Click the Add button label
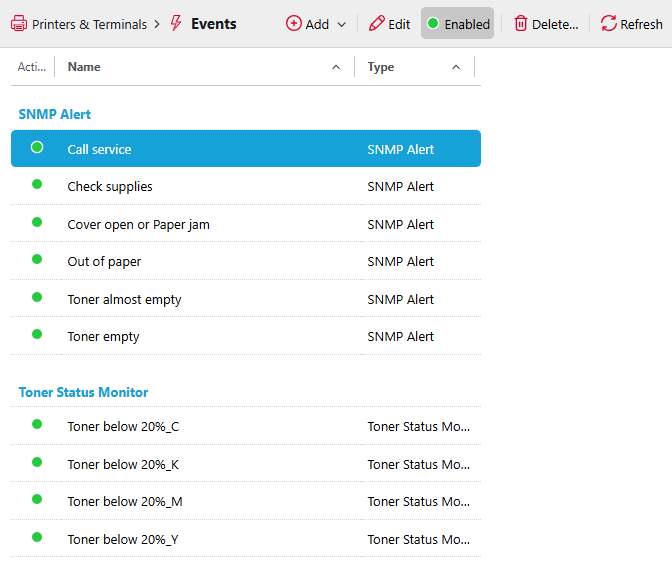The image size is (672, 562). pos(317,24)
